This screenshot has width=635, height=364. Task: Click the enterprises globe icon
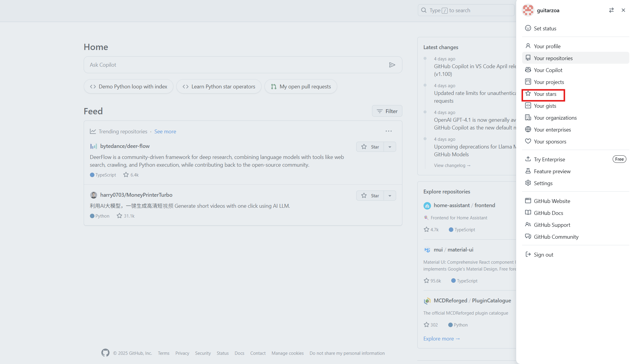click(528, 129)
